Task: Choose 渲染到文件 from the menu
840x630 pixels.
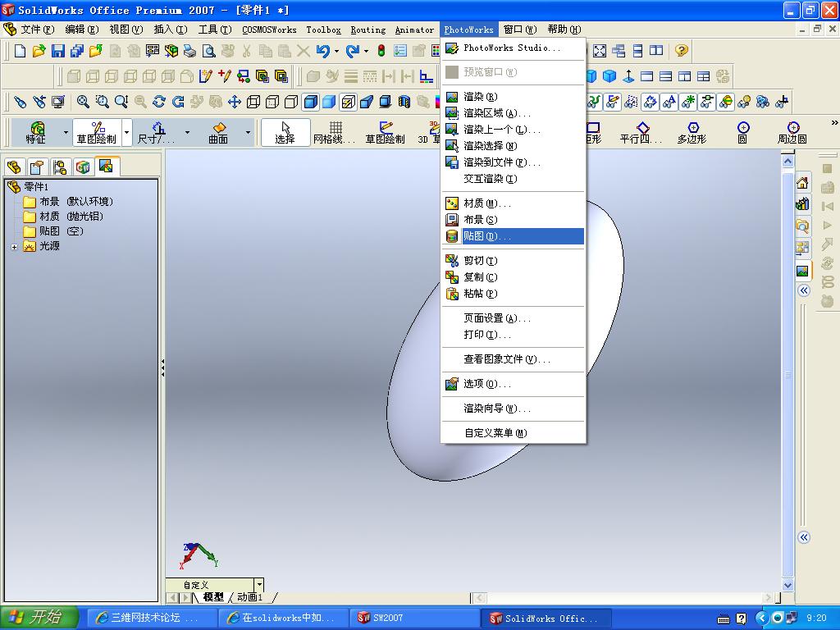Action: (x=514, y=162)
